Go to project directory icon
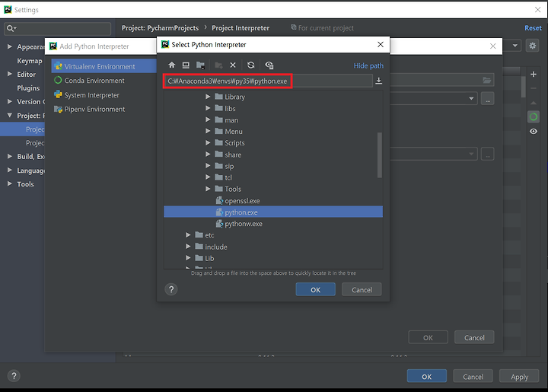This screenshot has height=392, width=548. click(200, 65)
